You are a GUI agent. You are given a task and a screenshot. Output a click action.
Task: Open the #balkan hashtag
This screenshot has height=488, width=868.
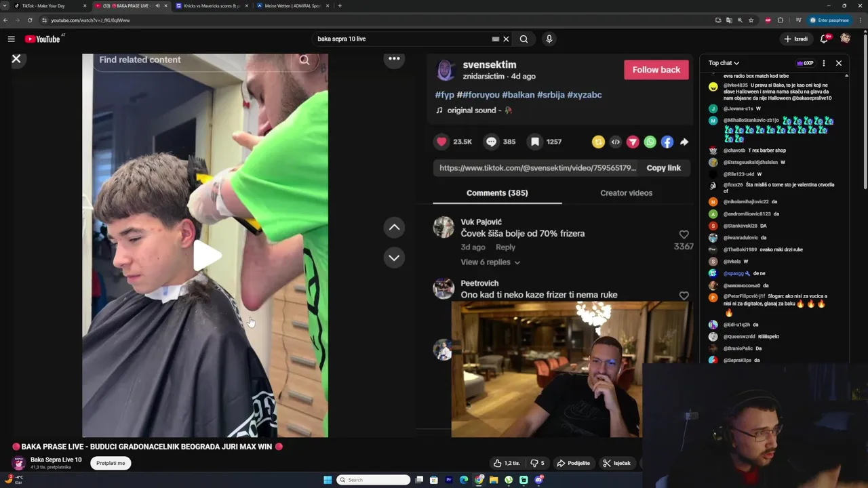(x=518, y=95)
